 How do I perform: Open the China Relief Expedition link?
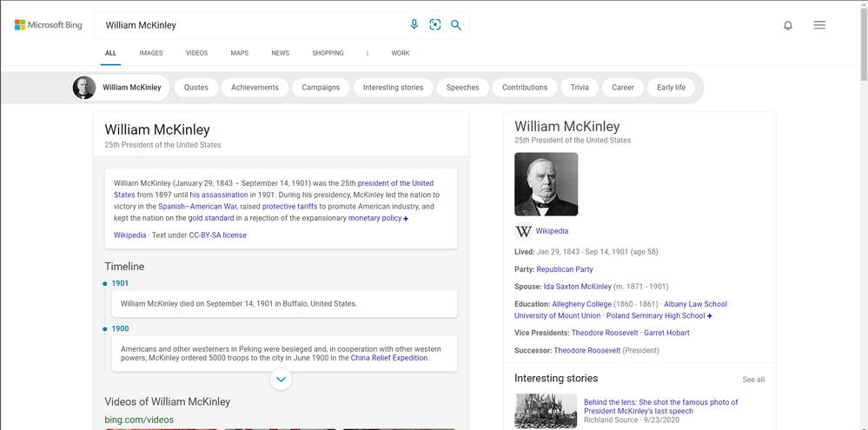click(x=389, y=358)
